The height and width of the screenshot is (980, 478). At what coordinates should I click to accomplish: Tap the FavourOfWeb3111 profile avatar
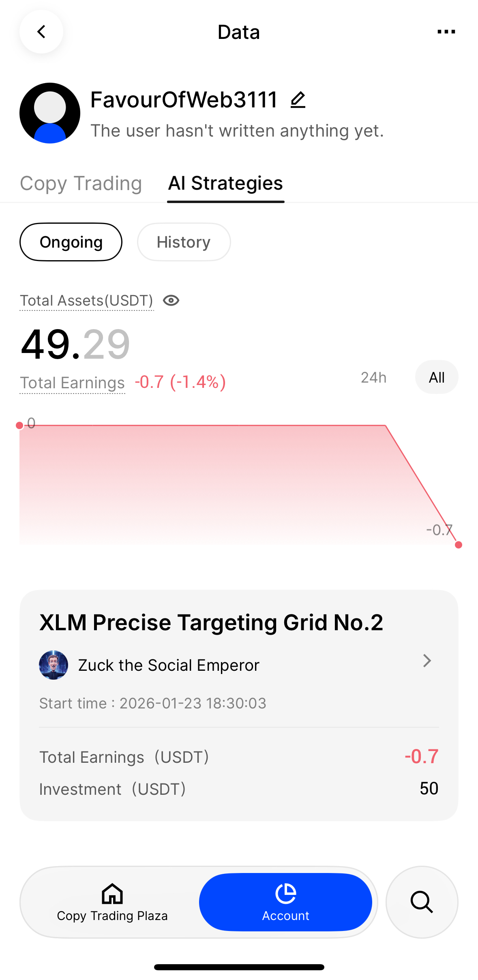pos(50,113)
